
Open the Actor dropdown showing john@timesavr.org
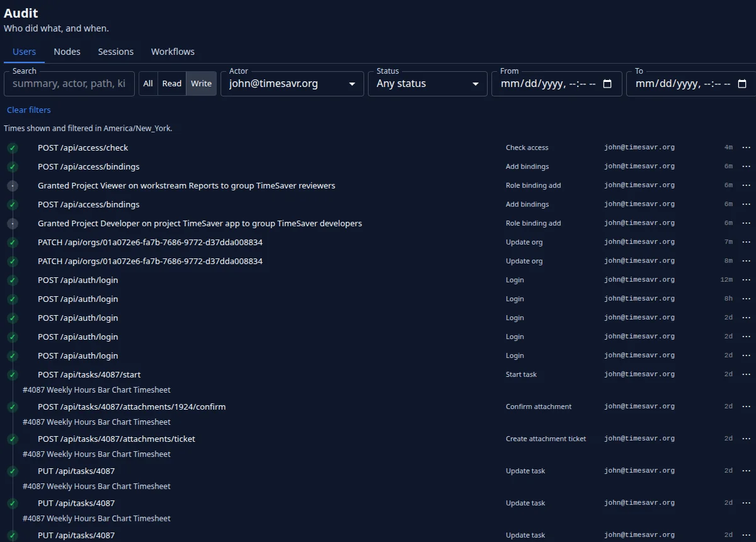pyautogui.click(x=292, y=84)
